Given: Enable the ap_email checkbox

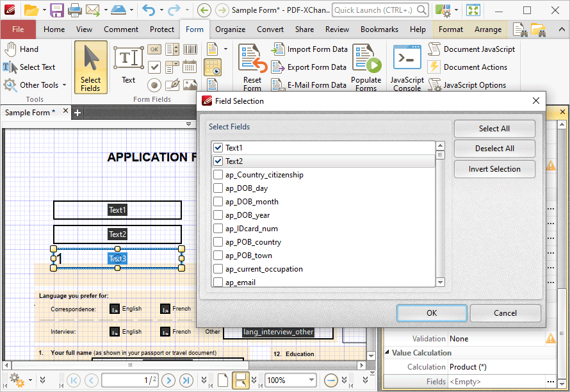Looking at the screenshot, I should point(218,282).
